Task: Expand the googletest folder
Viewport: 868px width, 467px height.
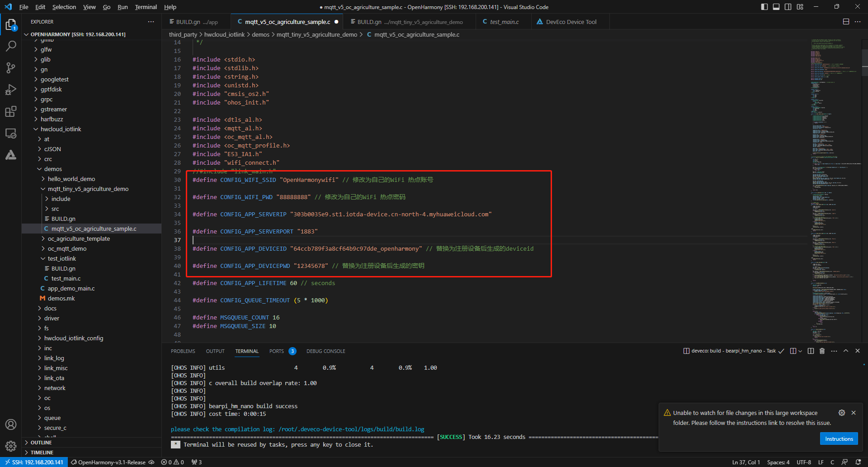Action: click(55, 80)
